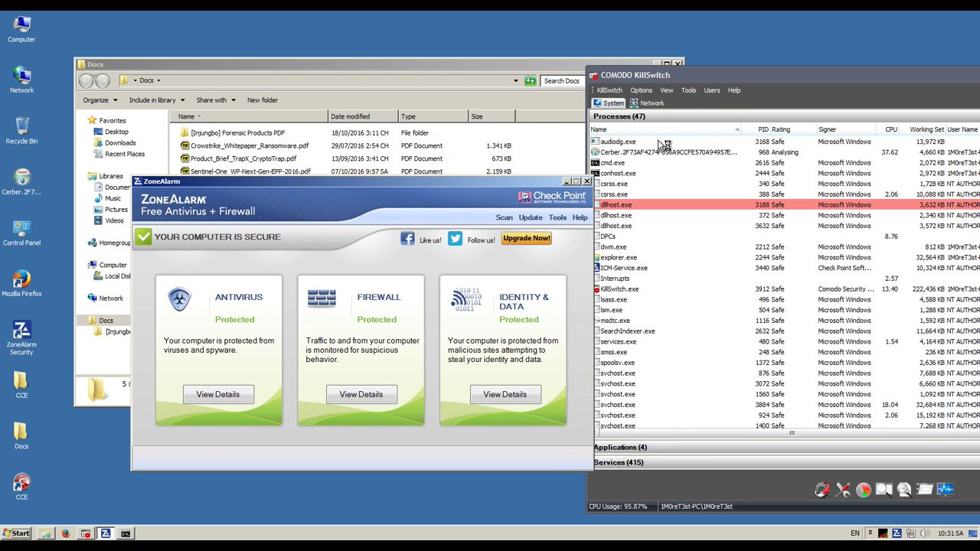The width and height of the screenshot is (980, 551).
Task: Click the Search Docs input field
Action: pyautogui.click(x=561, y=80)
